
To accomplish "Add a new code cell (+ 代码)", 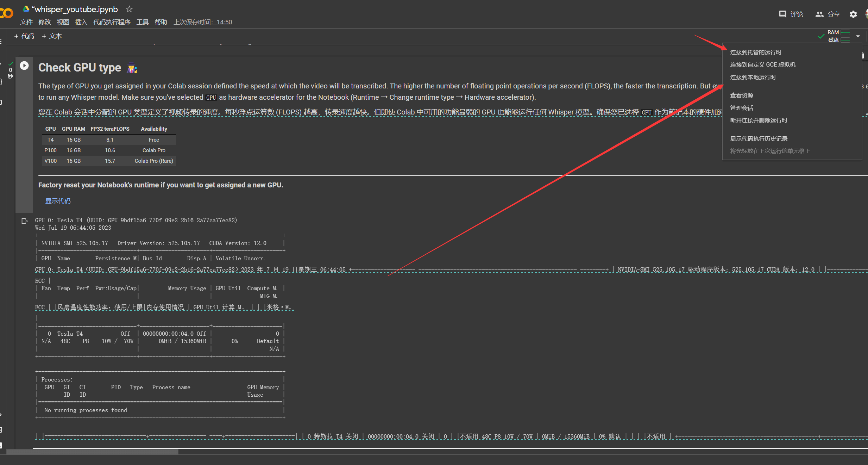I will click(x=24, y=36).
